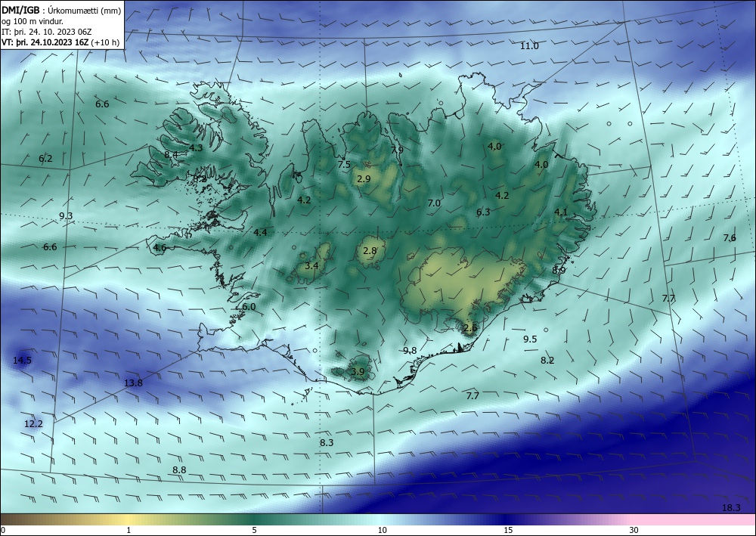Click the 4.1 value in the east
The height and width of the screenshot is (536, 756).
pyautogui.click(x=561, y=212)
